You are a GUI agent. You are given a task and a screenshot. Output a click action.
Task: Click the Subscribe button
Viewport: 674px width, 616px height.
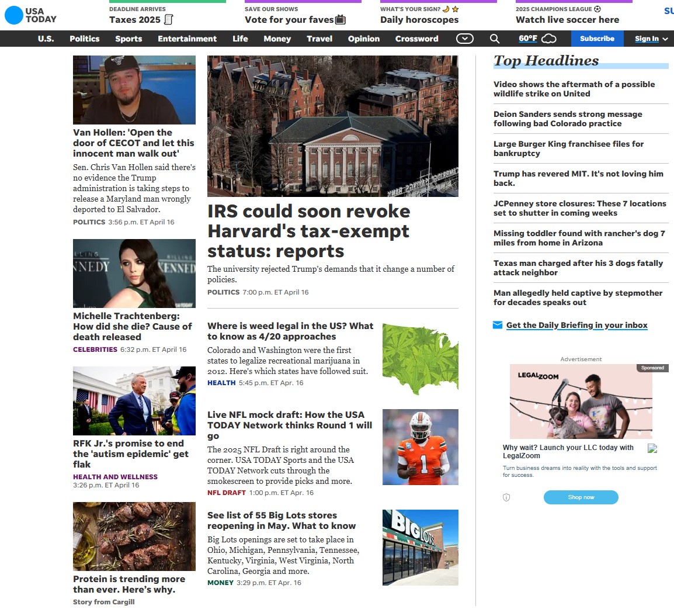tap(597, 39)
